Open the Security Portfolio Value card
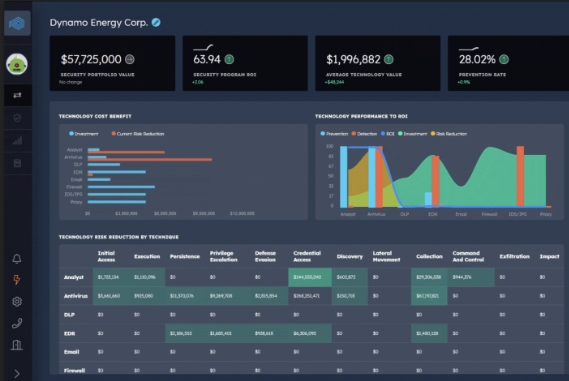 [x=112, y=63]
